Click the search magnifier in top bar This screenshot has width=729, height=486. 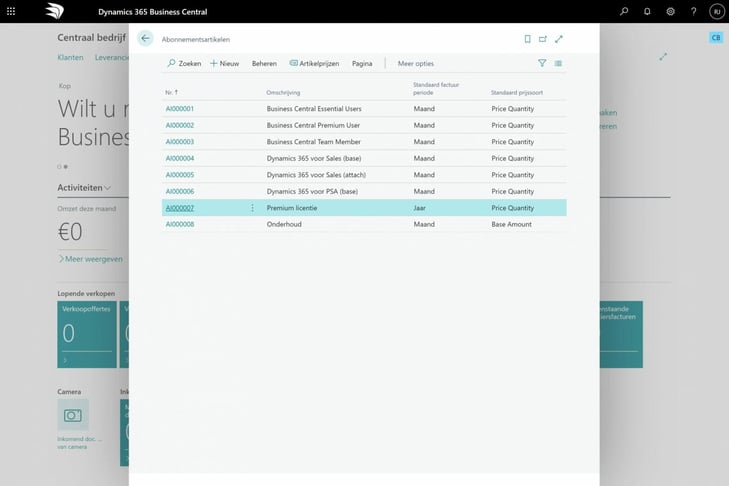[x=624, y=11]
